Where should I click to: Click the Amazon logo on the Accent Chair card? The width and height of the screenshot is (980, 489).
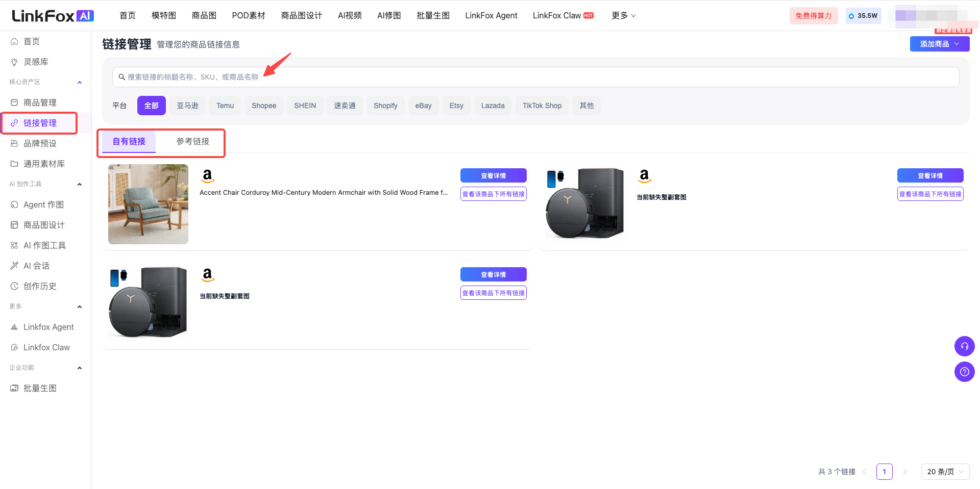[208, 176]
